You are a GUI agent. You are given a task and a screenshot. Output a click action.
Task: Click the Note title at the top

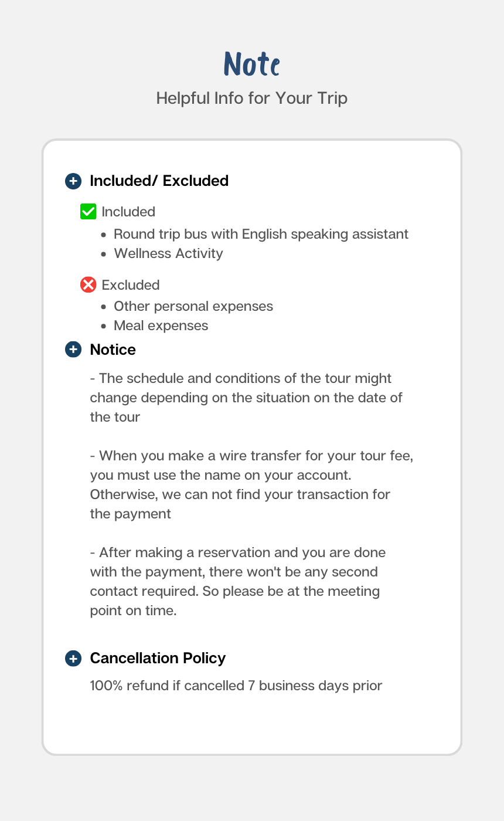[x=252, y=64]
